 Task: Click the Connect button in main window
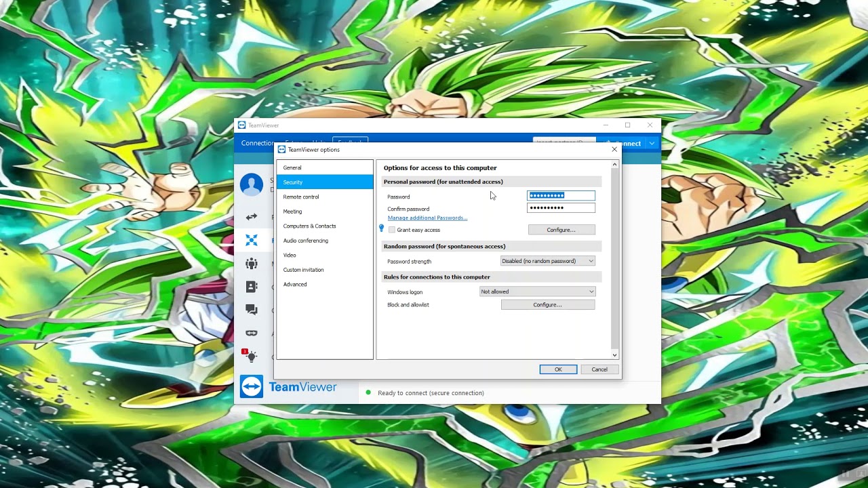(x=628, y=143)
